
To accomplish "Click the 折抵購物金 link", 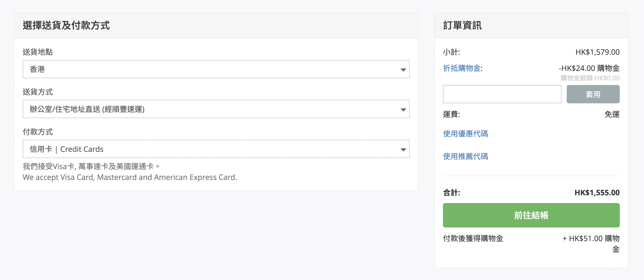I will coord(462,68).
